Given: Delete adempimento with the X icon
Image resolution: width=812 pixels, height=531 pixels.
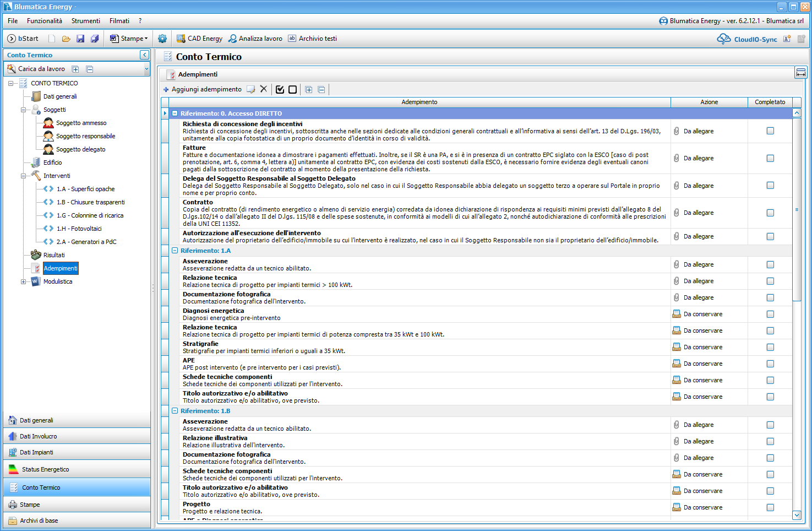Looking at the screenshot, I should coord(264,89).
